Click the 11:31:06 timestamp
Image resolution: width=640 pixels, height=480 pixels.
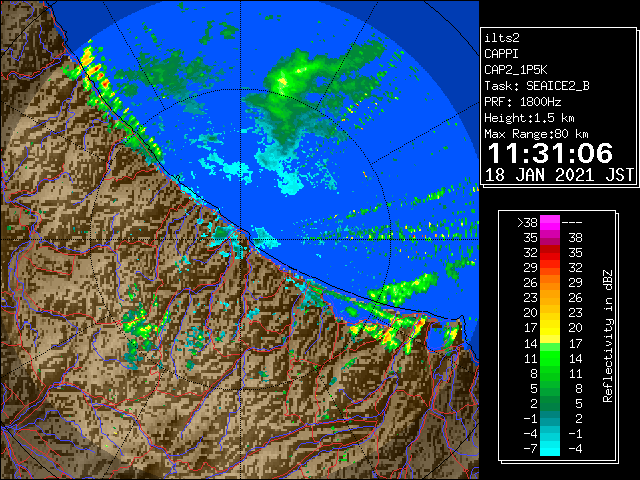pyautogui.click(x=550, y=153)
